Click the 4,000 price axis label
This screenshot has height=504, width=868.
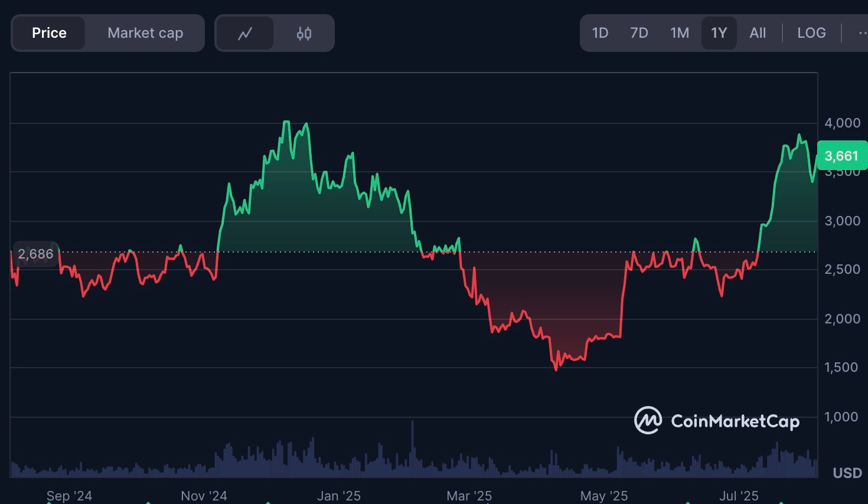pyautogui.click(x=843, y=123)
